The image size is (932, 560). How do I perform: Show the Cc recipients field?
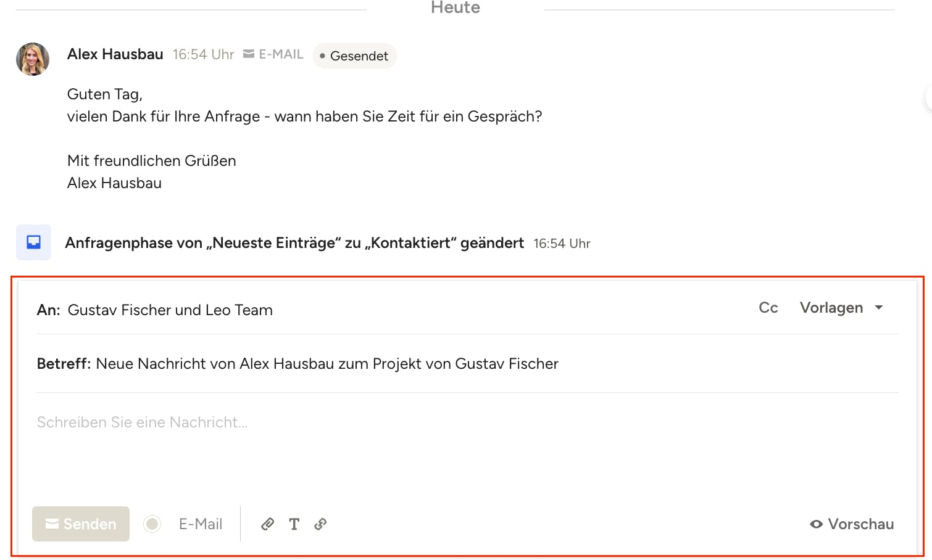coord(768,308)
